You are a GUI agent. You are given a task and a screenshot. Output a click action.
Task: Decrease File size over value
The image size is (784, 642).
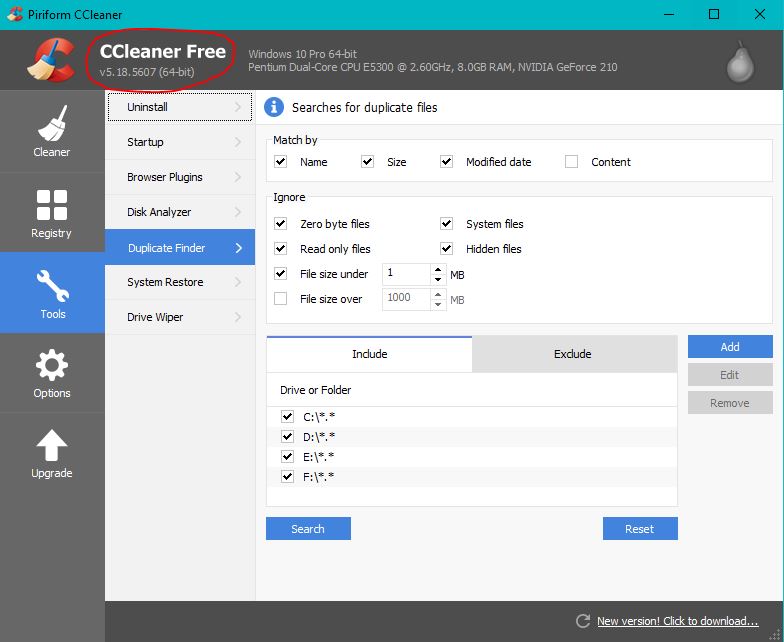click(438, 304)
